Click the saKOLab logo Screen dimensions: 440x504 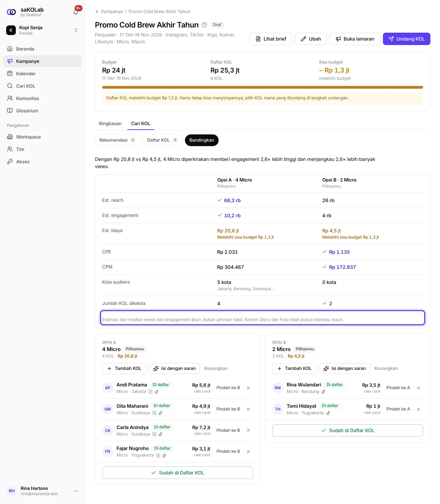tap(11, 12)
